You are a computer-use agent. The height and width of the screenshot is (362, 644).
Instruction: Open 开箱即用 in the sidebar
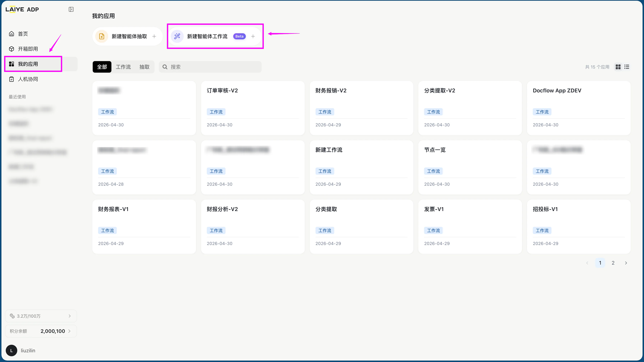point(41,49)
